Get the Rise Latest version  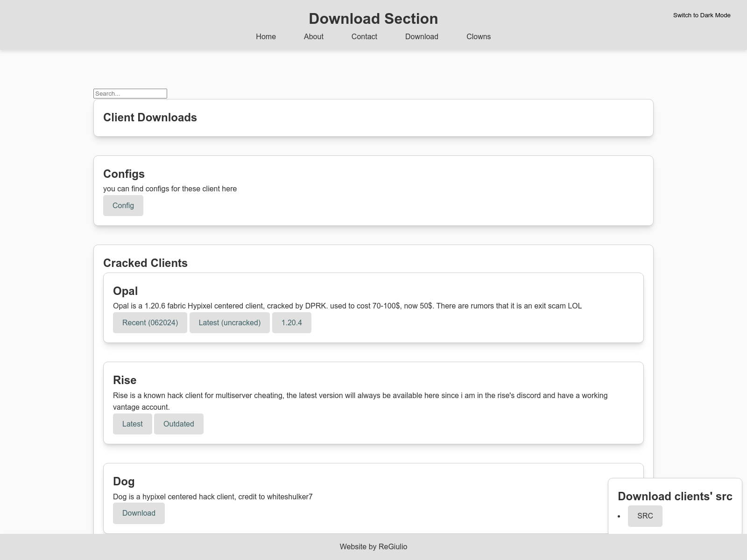(x=133, y=424)
